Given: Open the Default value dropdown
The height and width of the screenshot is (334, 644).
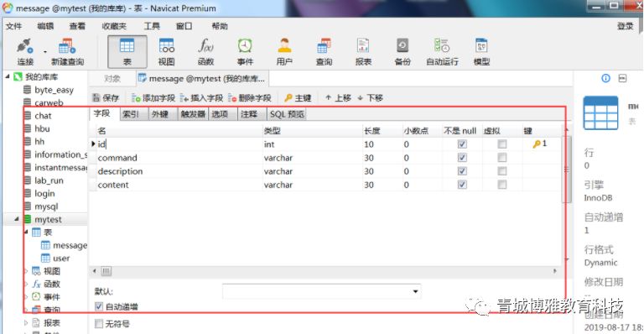Looking at the screenshot, I should pos(416,291).
